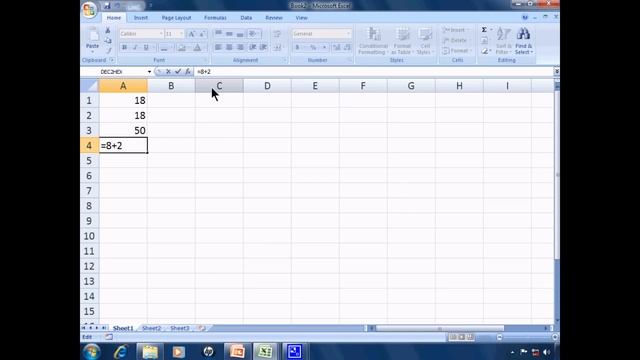Image resolution: width=640 pixels, height=360 pixels.
Task: Open the font size 11 dropdown
Action: tap(181, 34)
